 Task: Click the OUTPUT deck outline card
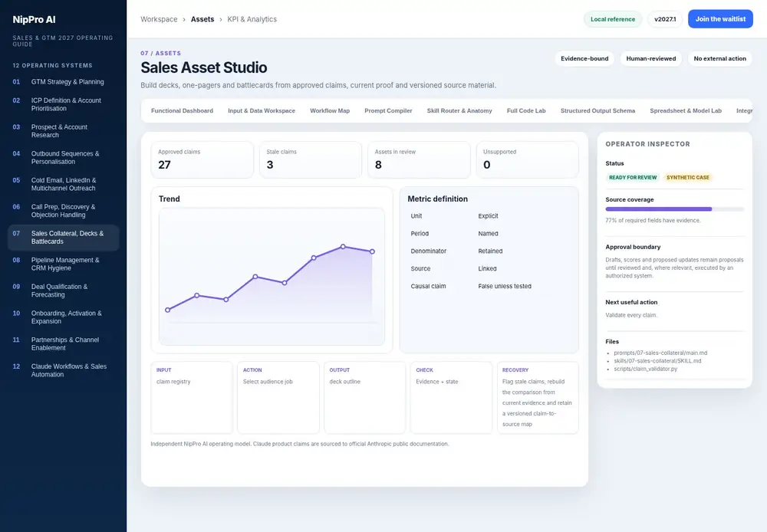(x=365, y=398)
